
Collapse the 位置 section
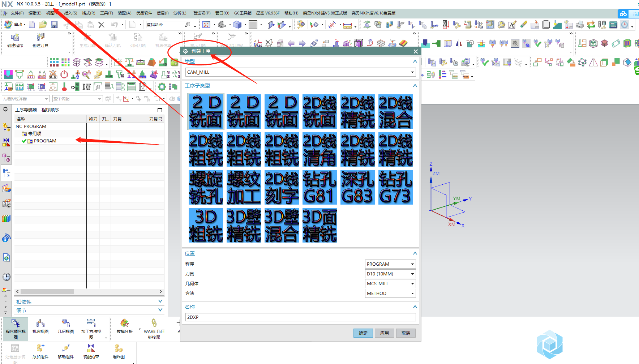coord(415,253)
